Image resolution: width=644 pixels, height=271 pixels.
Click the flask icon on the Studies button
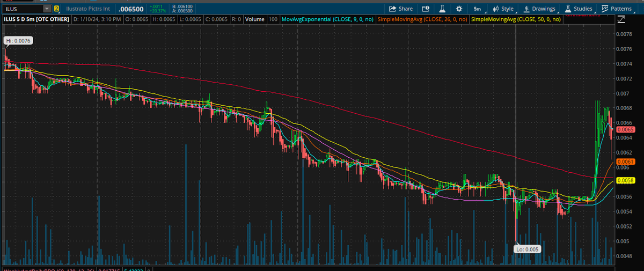(x=567, y=9)
